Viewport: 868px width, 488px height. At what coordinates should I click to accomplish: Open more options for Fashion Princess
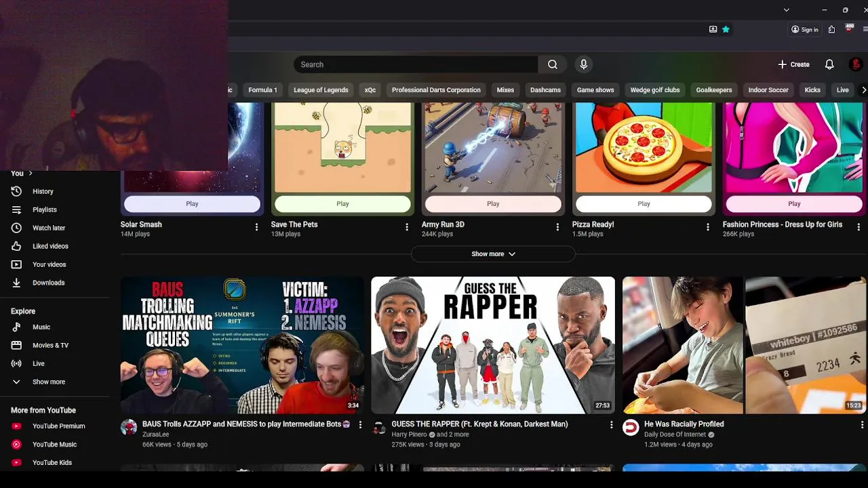point(859,227)
